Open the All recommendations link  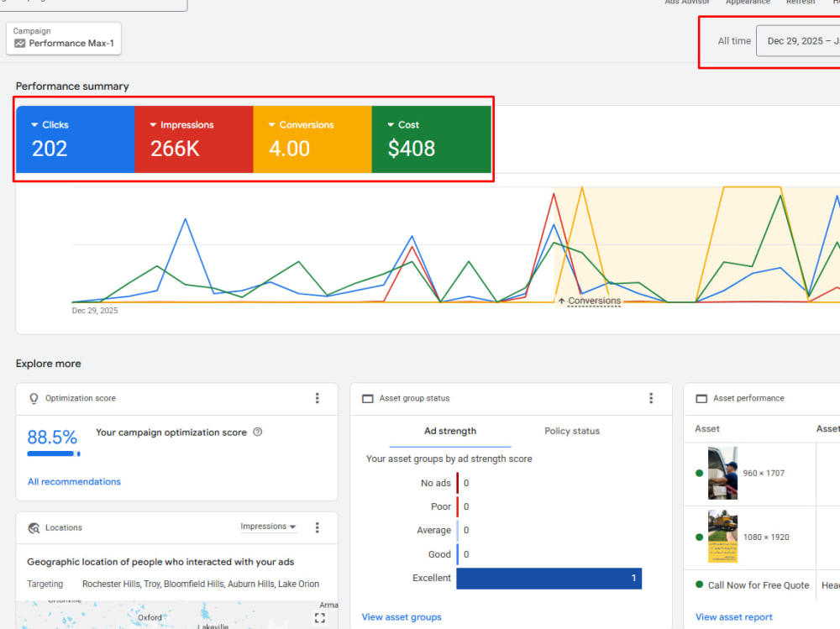click(x=74, y=482)
